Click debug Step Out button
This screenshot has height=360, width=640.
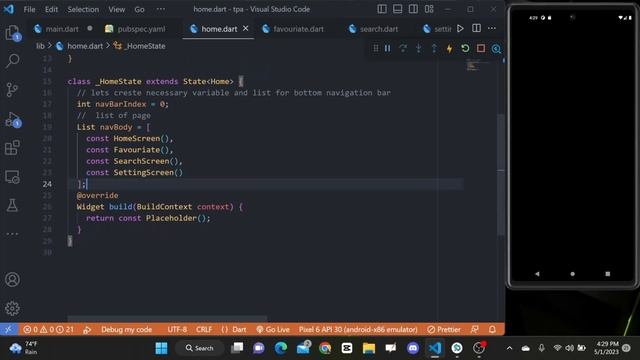click(x=434, y=49)
